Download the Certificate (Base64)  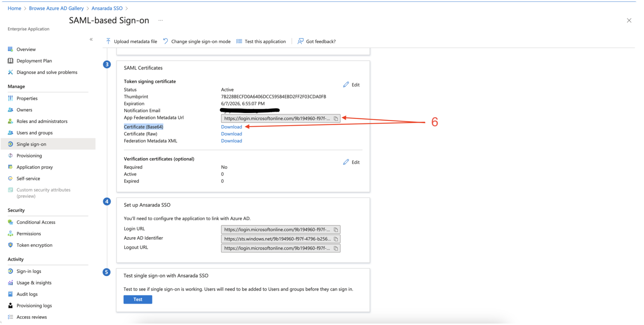(231, 127)
